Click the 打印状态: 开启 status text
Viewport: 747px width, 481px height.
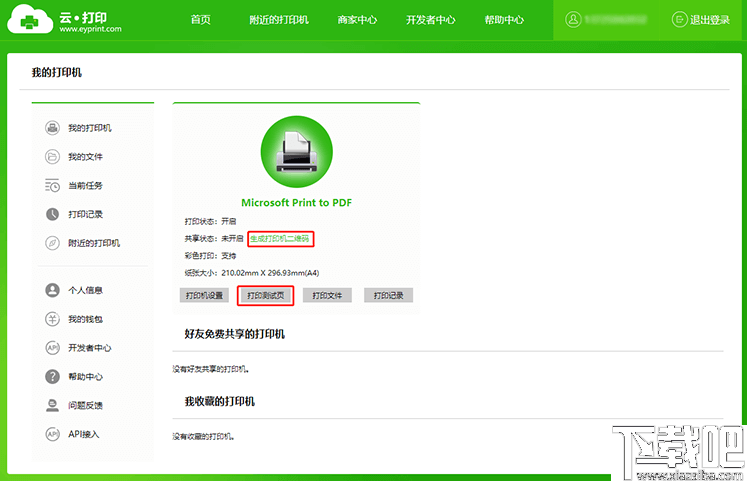(210, 221)
